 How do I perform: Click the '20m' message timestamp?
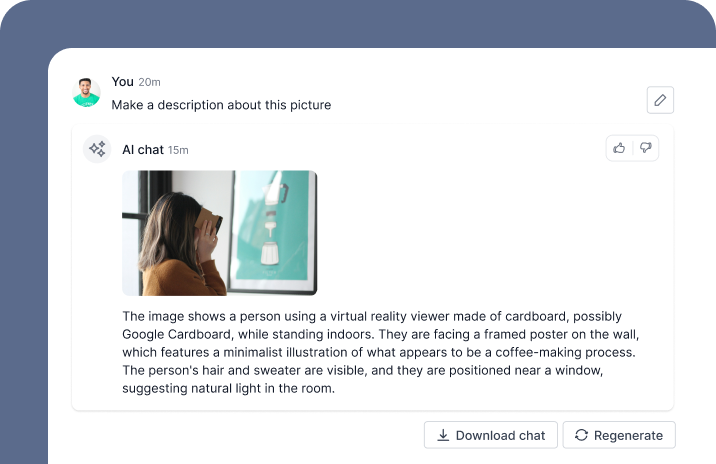click(149, 82)
